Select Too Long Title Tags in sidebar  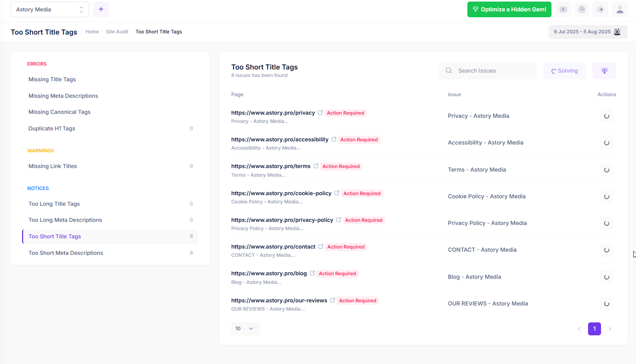tap(110, 204)
